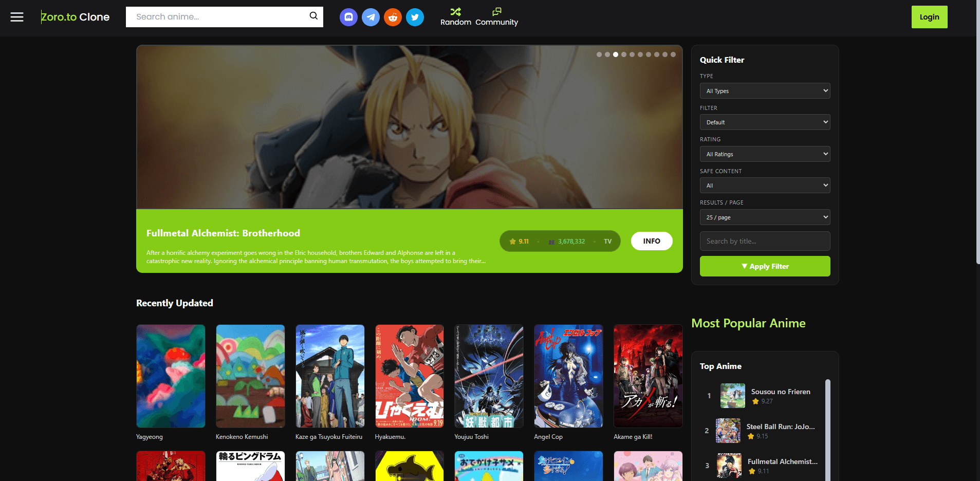Click the Top Anime heading

pyautogui.click(x=720, y=366)
